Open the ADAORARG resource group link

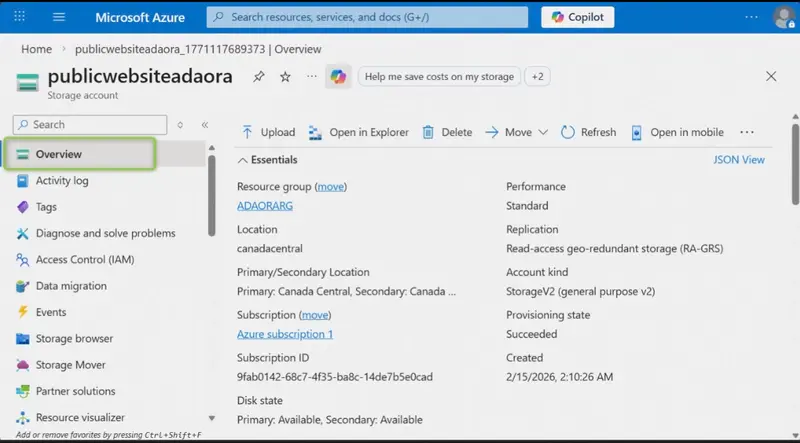(x=265, y=206)
